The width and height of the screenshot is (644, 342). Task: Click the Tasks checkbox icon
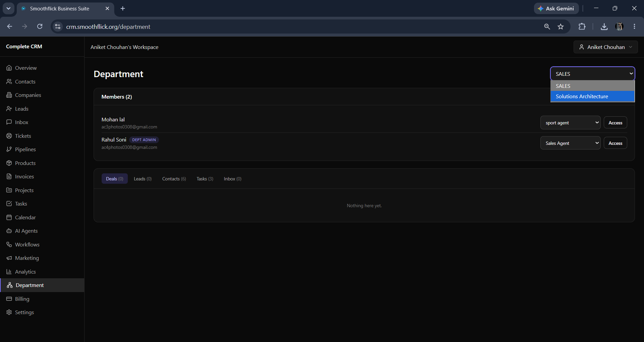(9, 204)
